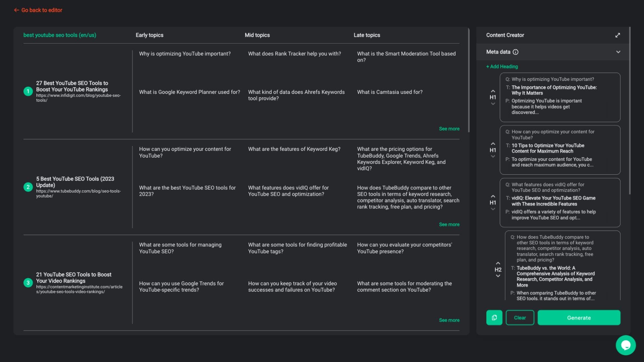Click the results list vertical scrollbar
The width and height of the screenshot is (644, 362).
point(469,80)
